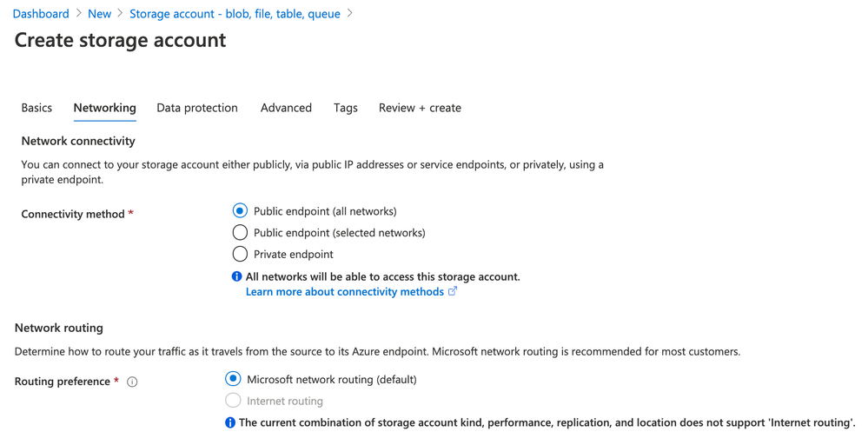Screen dimensions: 868x445
Task: Click blue info icon beside Internet routing warning
Action: (230, 422)
